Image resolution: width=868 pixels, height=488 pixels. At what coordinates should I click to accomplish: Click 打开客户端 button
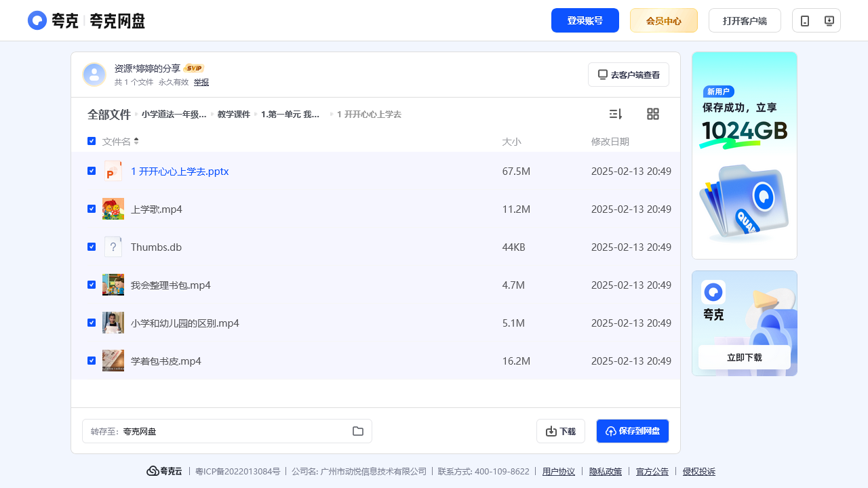[x=745, y=20]
